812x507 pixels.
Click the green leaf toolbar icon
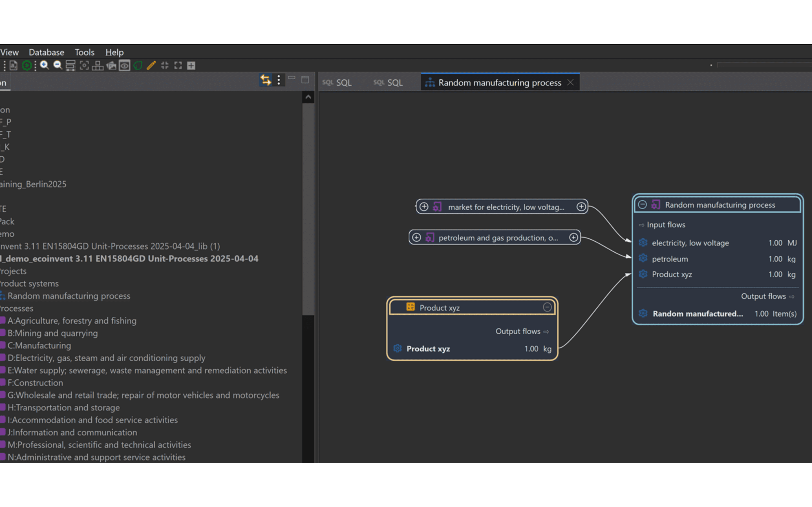point(138,65)
